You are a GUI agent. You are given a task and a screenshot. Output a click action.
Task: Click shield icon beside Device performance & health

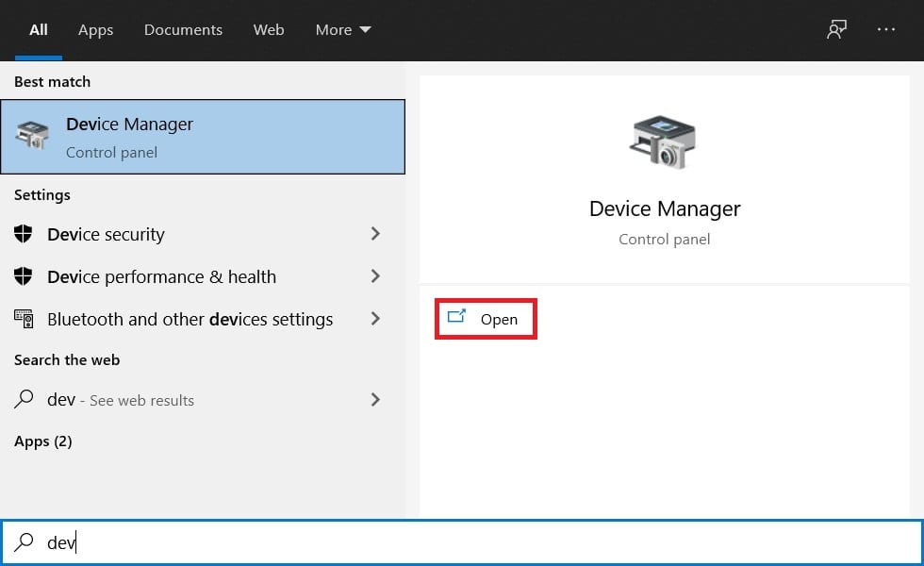pos(23,275)
